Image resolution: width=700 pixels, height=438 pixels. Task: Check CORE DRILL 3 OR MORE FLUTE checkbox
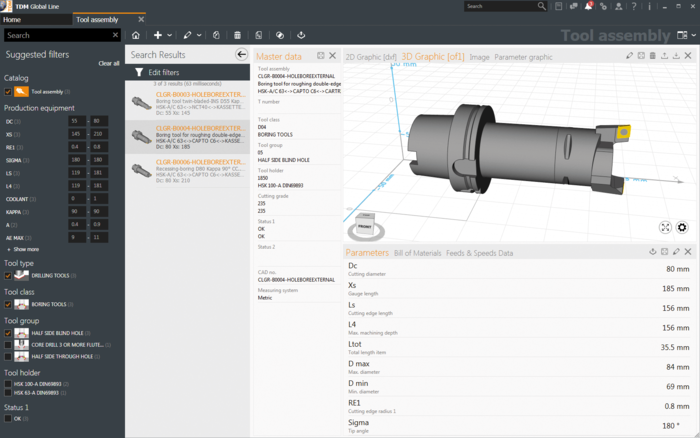[x=8, y=345]
